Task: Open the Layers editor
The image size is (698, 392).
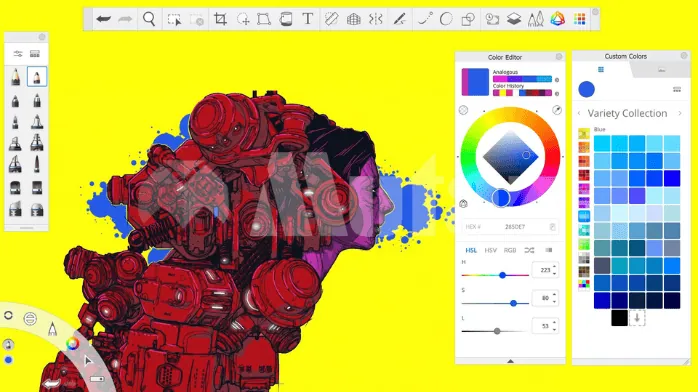Action: pyautogui.click(x=514, y=19)
